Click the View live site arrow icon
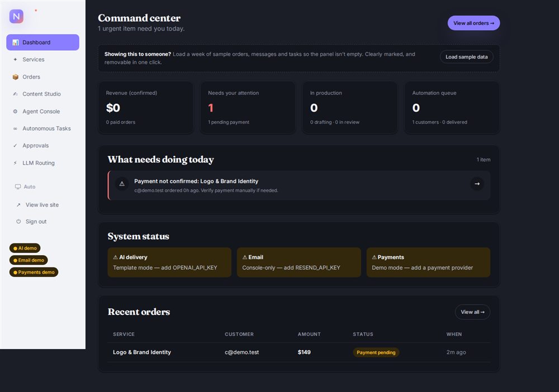The width and height of the screenshot is (559, 392). [18, 205]
